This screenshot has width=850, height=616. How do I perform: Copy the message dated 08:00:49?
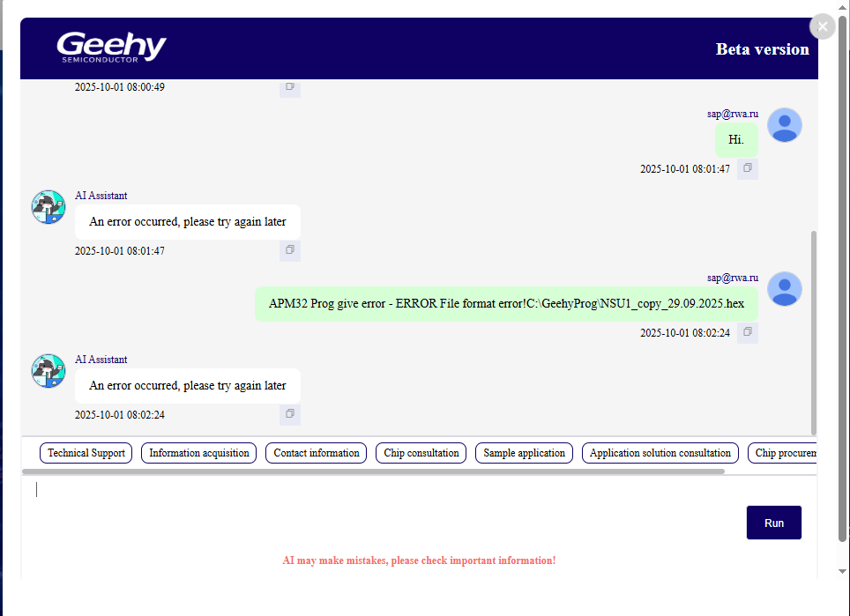pyautogui.click(x=289, y=87)
